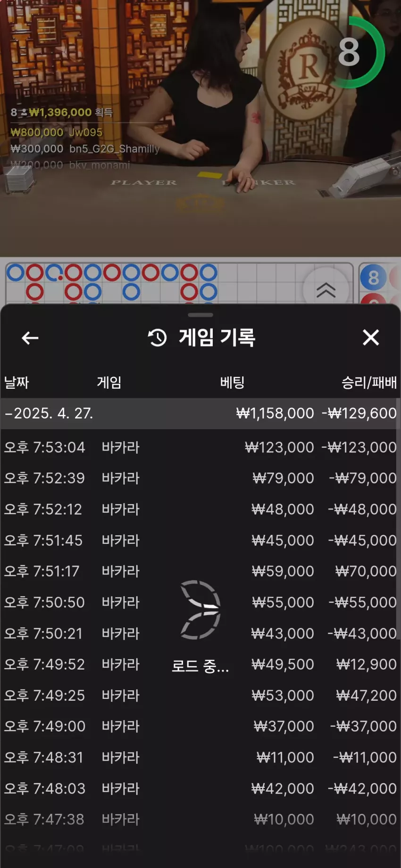Image resolution: width=401 pixels, height=868 pixels.
Task: Tap the 로드 중... loading indicator
Action: pyautogui.click(x=200, y=627)
